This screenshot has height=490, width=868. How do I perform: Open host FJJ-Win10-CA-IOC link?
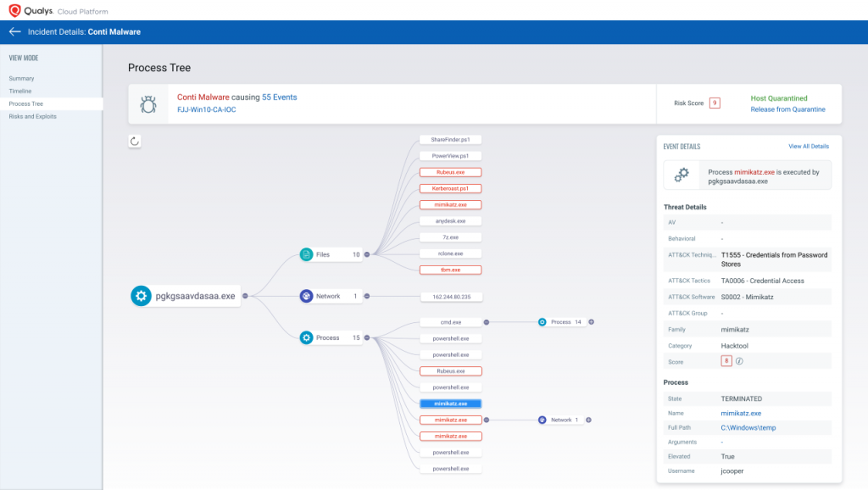(x=207, y=109)
